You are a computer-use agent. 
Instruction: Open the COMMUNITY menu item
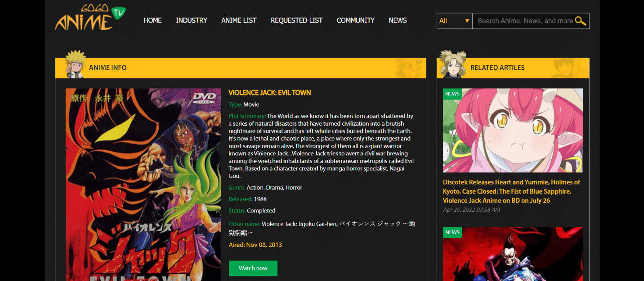[355, 20]
